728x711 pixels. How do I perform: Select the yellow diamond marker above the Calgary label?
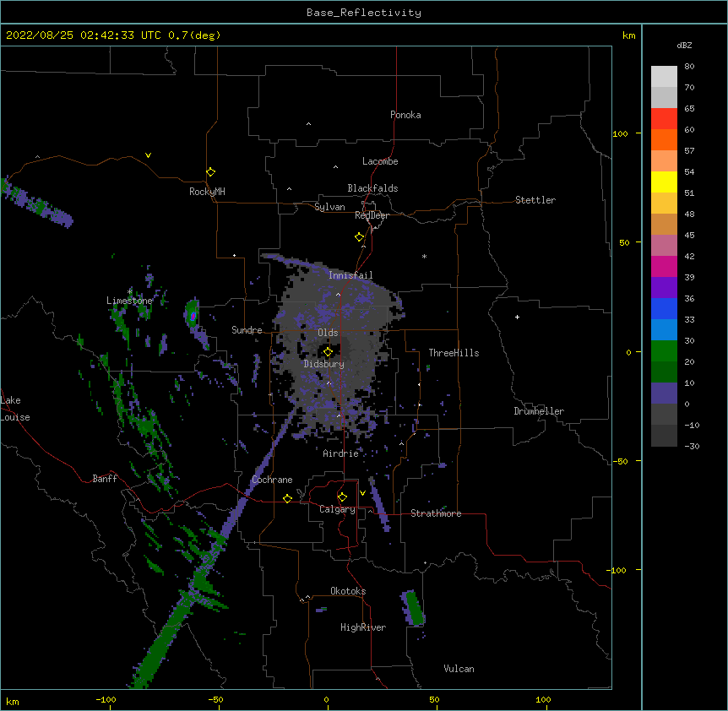pyautogui.click(x=342, y=497)
